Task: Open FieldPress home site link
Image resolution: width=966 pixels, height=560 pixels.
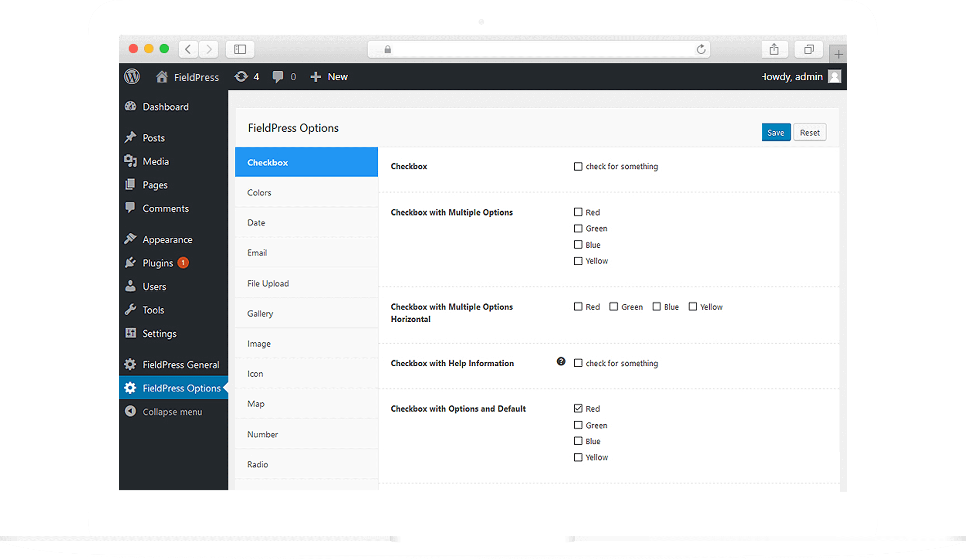Action: [x=188, y=77]
